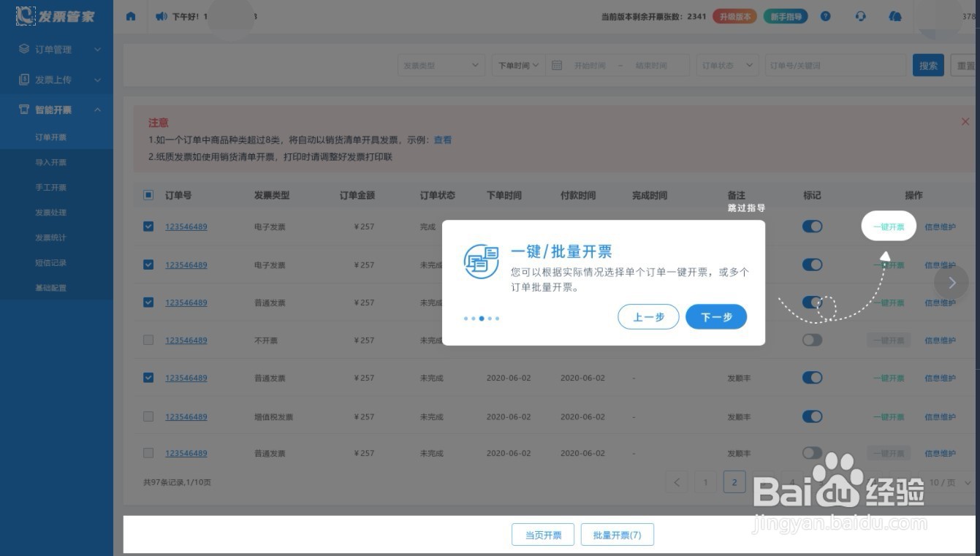Click the 搜索 button
Viewport: 980px width, 556px height.
[928, 65]
